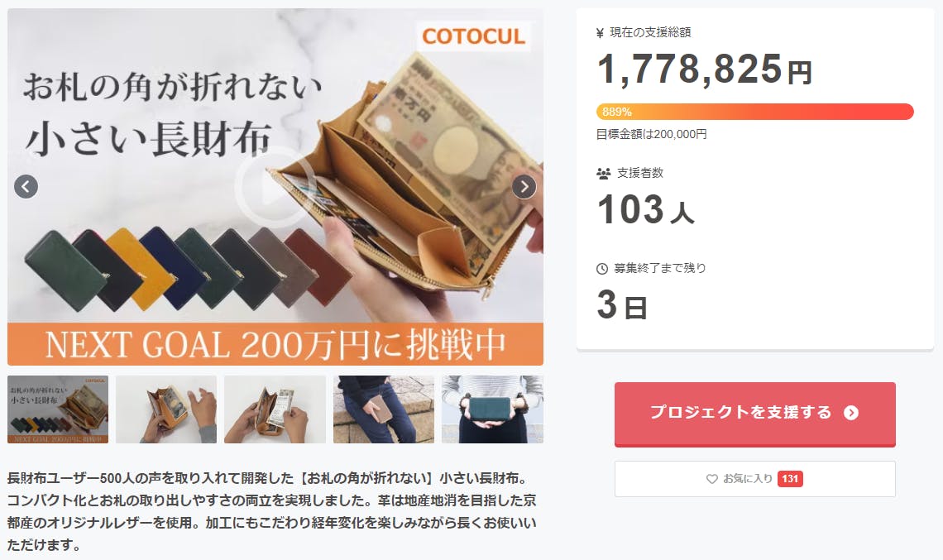Select the thumbnail of the green wallet in hands

click(x=492, y=409)
